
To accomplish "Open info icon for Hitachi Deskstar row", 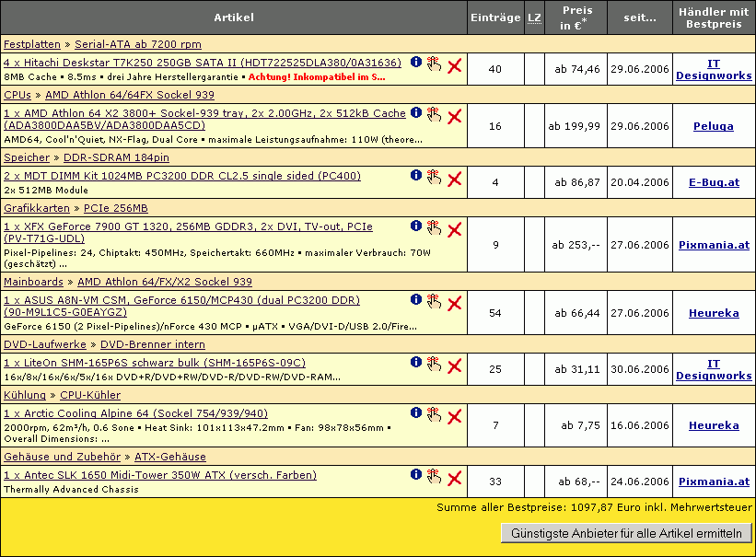I will pyautogui.click(x=416, y=63).
